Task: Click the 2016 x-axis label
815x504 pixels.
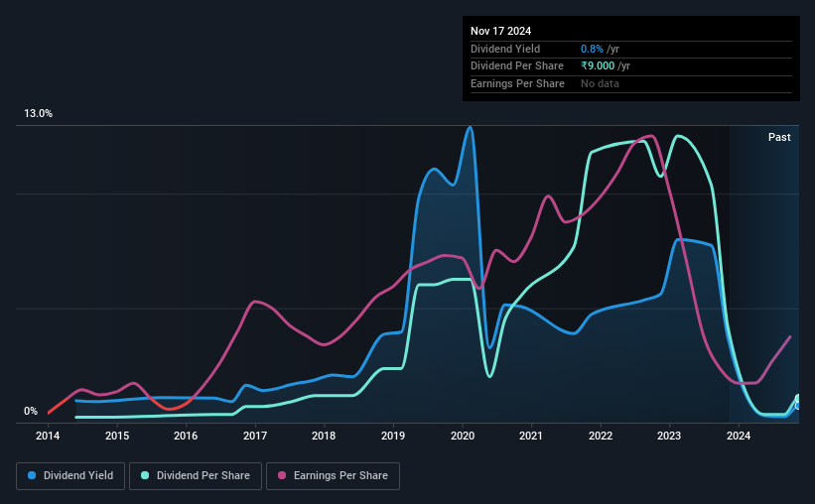Action: (x=186, y=436)
